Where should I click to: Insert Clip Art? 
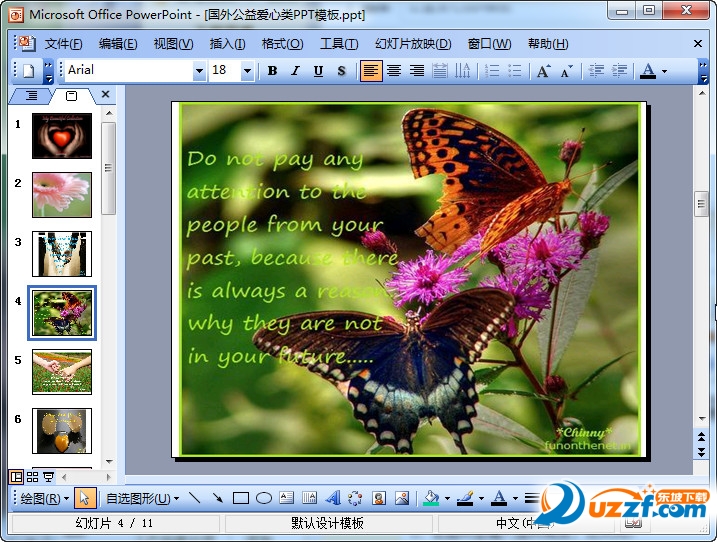(379, 499)
